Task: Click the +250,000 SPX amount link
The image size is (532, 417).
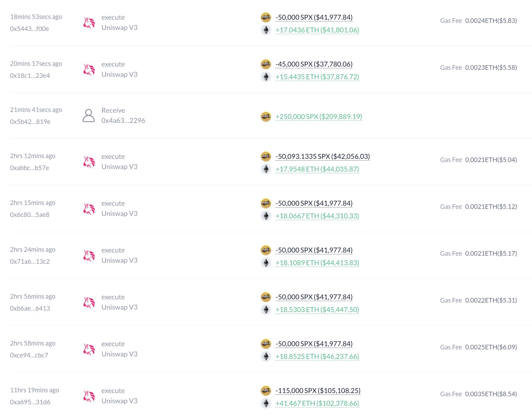Action: point(319,116)
